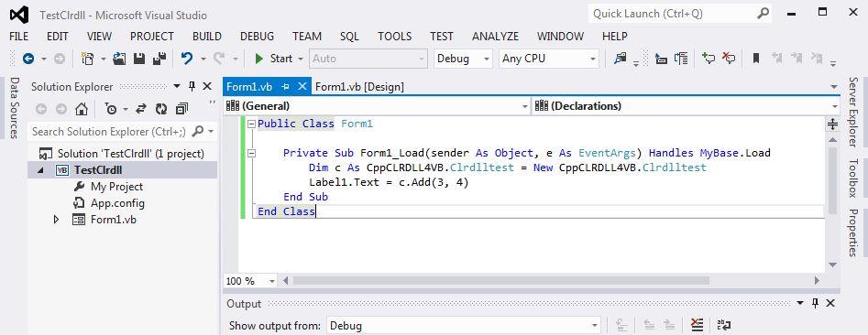This screenshot has height=335, width=868.
Task: Open the Toolbox side tab
Action: pos(853,178)
